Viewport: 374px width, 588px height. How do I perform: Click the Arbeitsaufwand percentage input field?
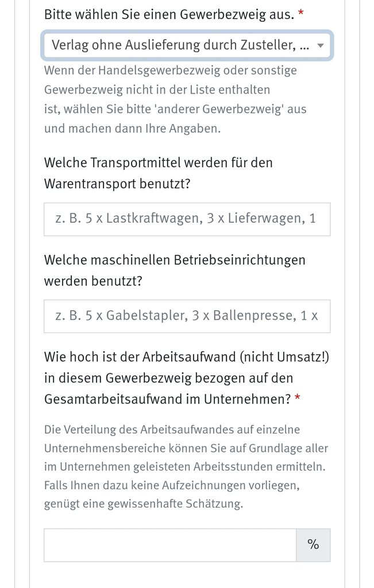click(x=170, y=546)
